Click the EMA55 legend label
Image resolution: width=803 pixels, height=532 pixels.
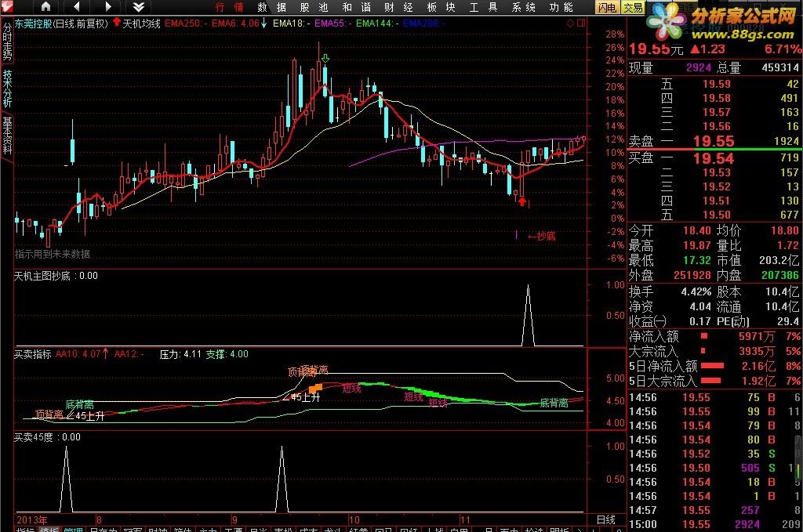point(333,24)
